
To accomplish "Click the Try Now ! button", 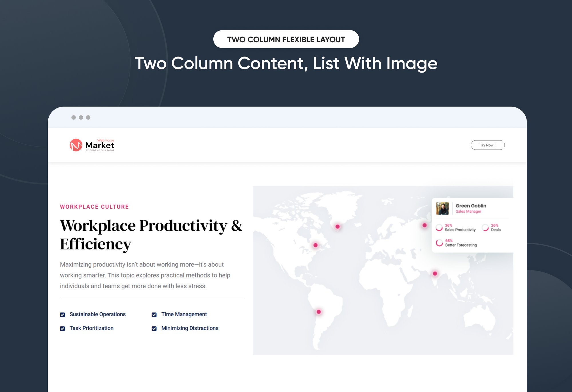I will tap(488, 145).
